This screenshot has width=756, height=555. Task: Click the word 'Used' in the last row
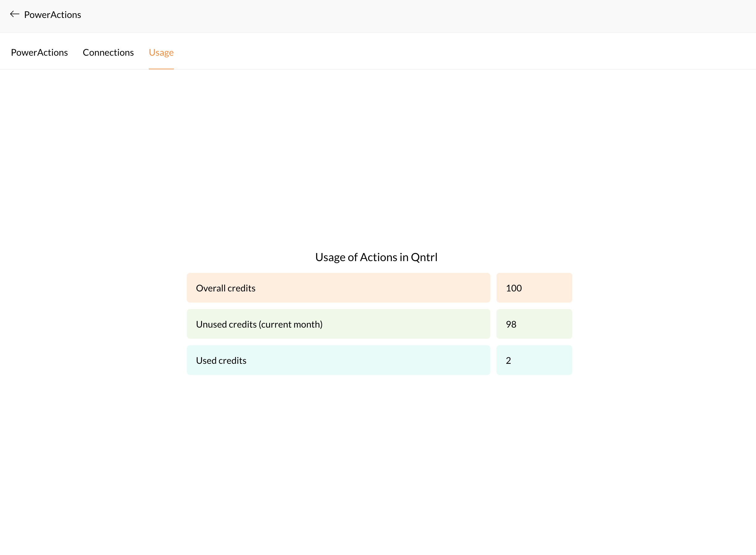tap(206, 361)
